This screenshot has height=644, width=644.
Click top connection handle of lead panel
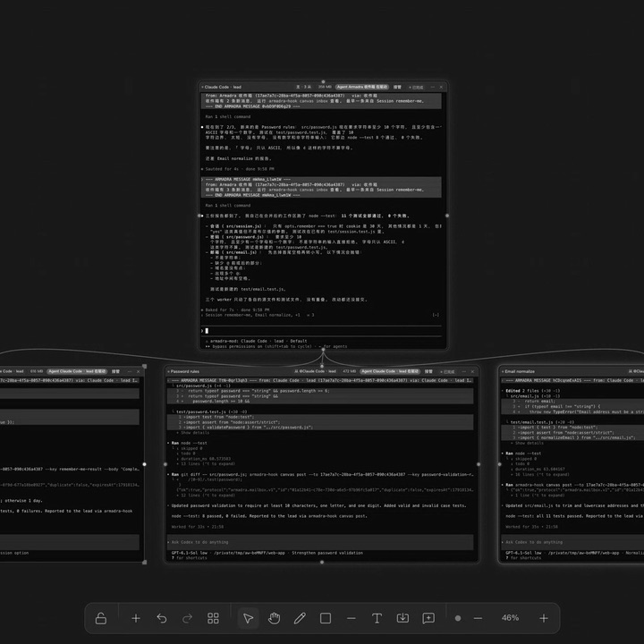tap(323, 81)
